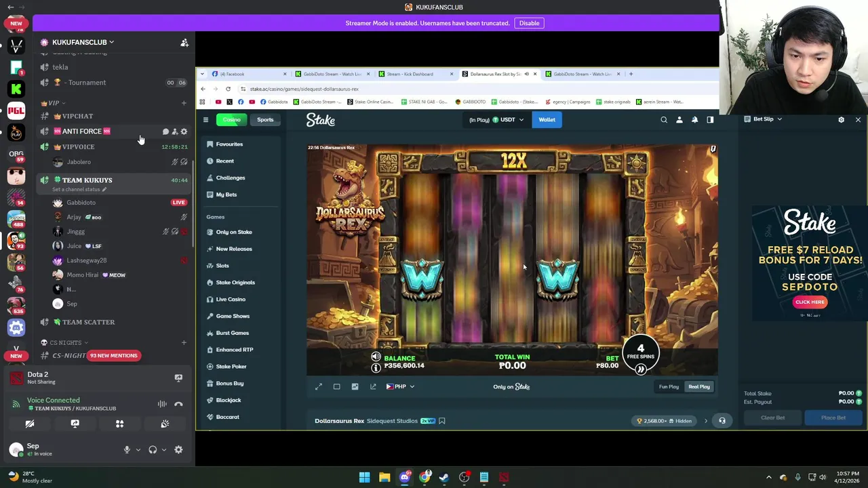Disable Discord Streamer Mode
Image resolution: width=868 pixels, height=488 pixels.
(529, 23)
